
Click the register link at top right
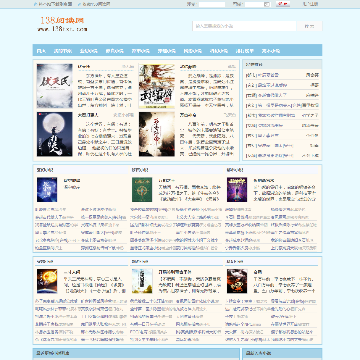coord(310,4)
